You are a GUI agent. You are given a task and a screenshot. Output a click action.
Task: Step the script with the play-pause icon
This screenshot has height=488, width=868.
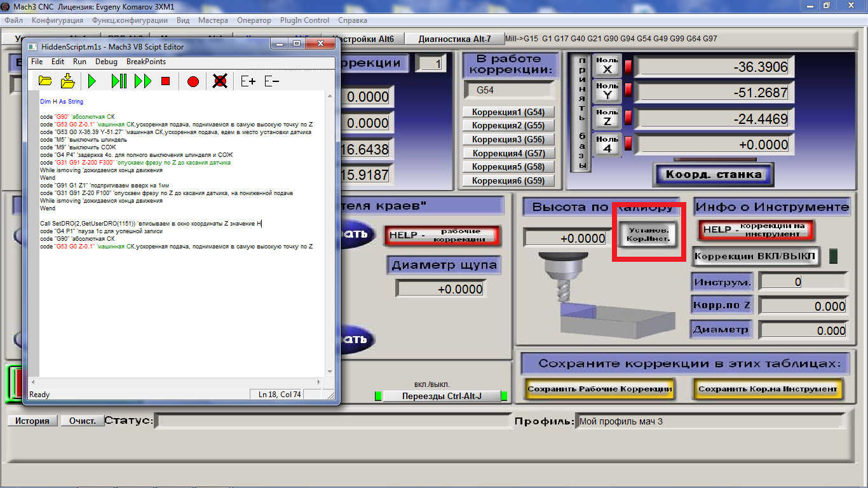tap(119, 81)
